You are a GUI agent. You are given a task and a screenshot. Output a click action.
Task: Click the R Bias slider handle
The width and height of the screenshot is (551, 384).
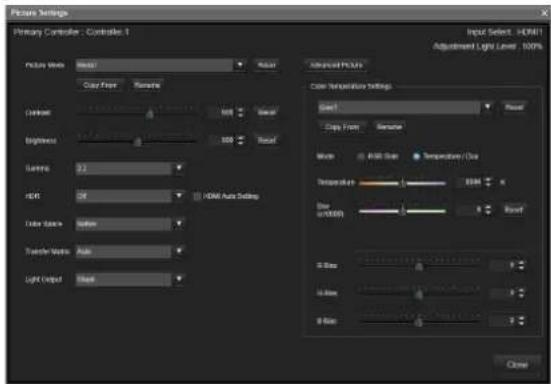pos(419,266)
